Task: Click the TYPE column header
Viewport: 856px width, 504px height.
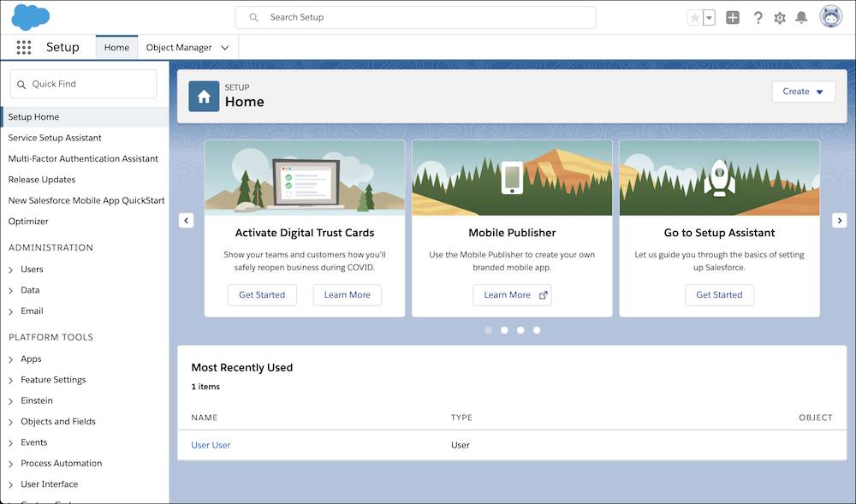Action: coord(462,418)
